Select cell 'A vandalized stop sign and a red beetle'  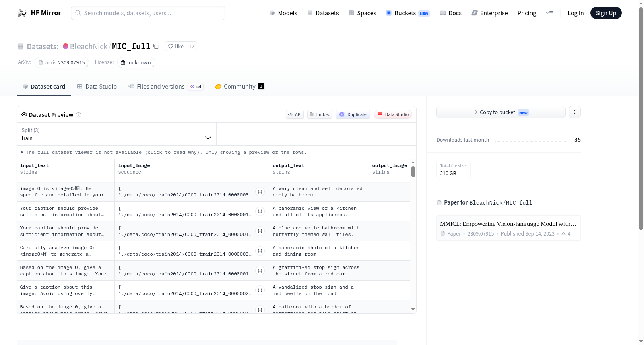(x=319, y=290)
